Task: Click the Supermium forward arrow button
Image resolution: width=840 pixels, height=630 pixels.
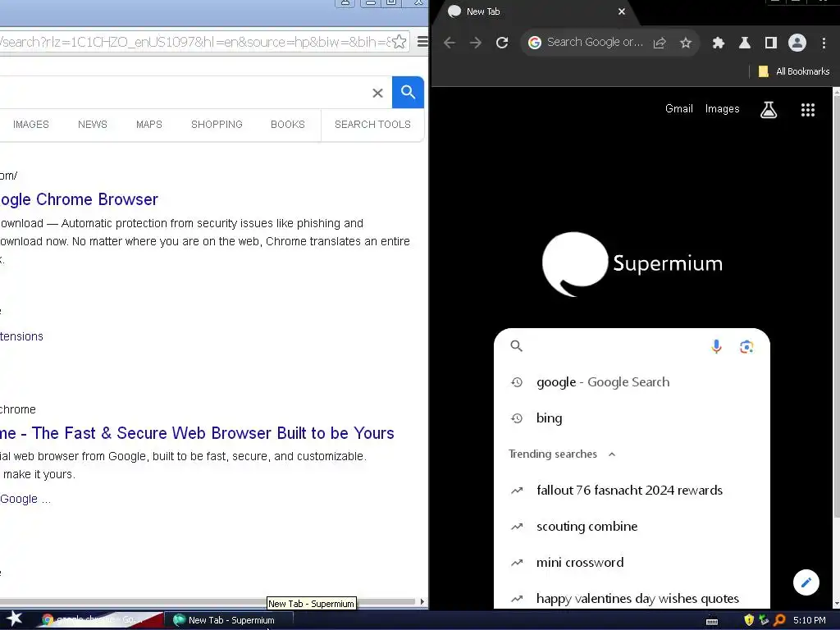Action: point(476,43)
